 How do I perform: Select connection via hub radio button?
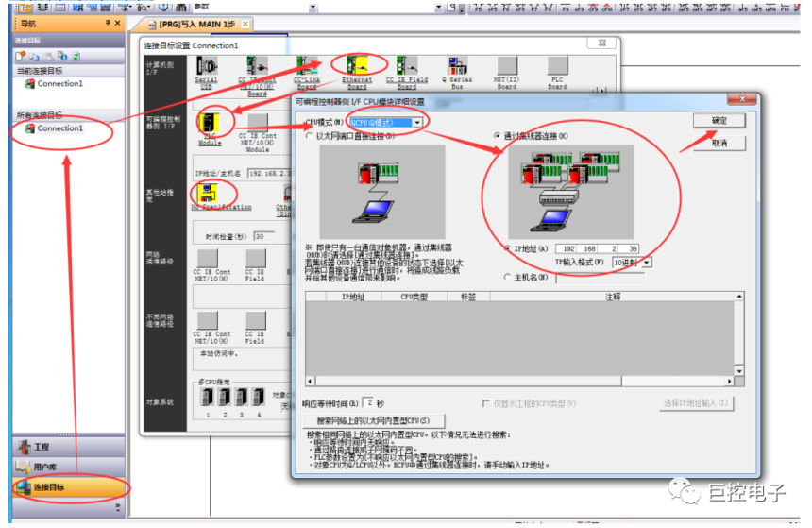point(498,136)
